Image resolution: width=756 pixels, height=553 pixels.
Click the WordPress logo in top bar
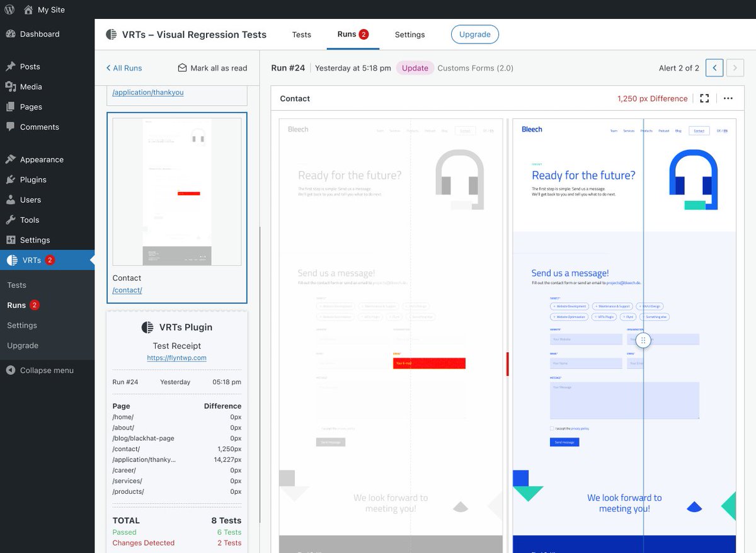point(9,9)
